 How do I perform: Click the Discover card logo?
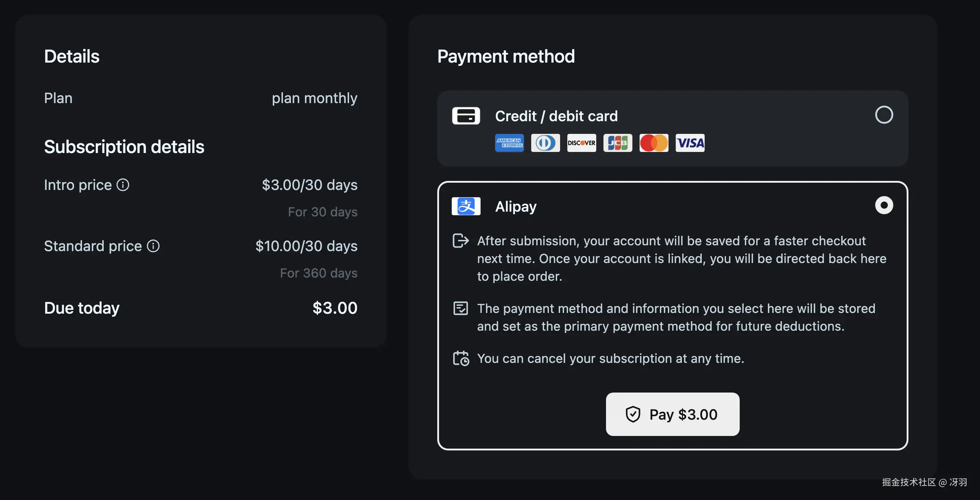(x=581, y=143)
